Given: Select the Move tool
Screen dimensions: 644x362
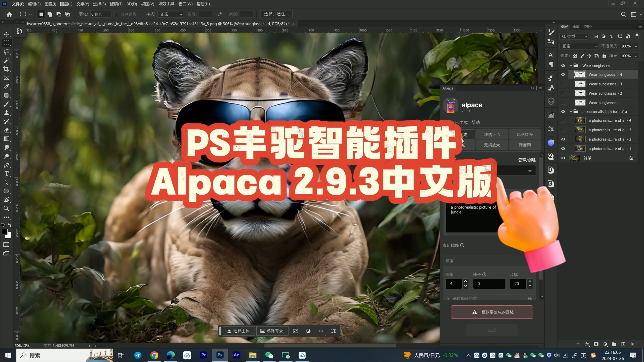Looking at the screenshot, I should pyautogui.click(x=7, y=34).
